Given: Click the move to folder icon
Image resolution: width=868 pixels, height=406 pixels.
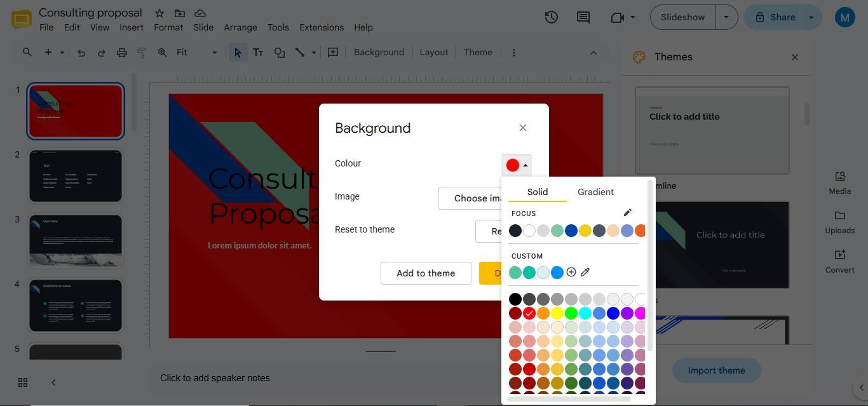Looking at the screenshot, I should 180,13.
